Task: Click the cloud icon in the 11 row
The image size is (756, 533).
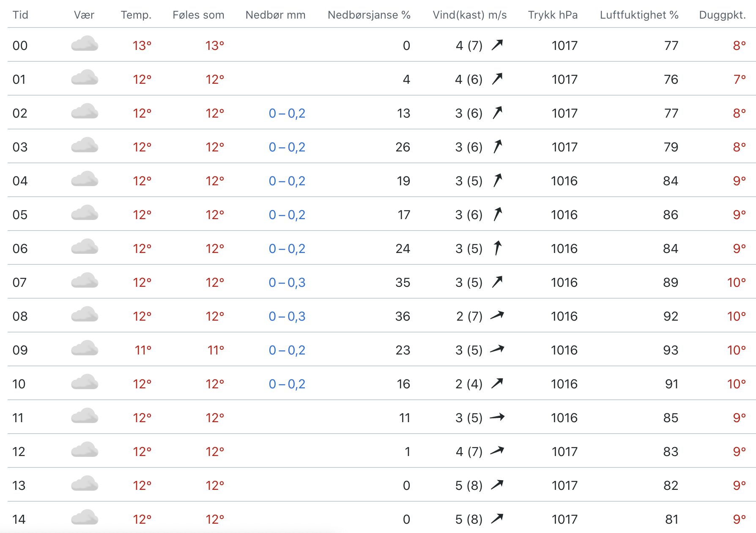Action: pyautogui.click(x=85, y=416)
